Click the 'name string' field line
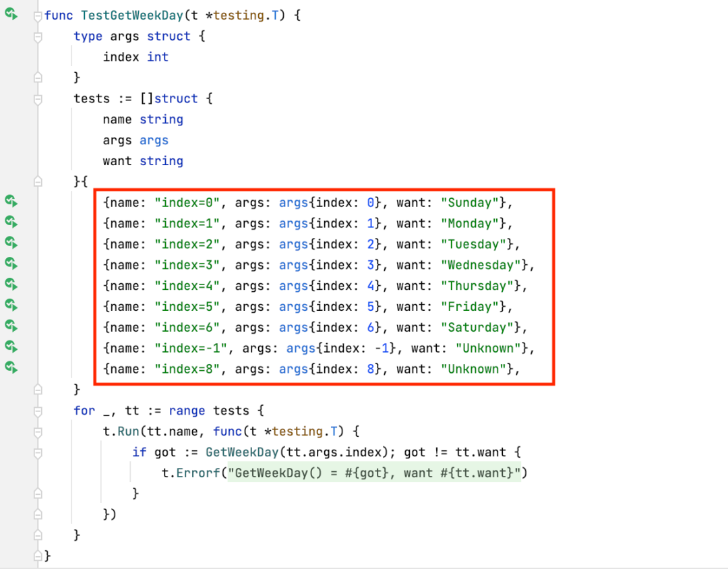 143,119
